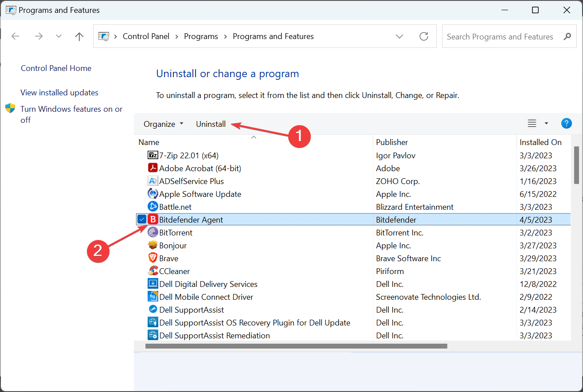Click the Bonjour package icon
The image size is (583, 392).
(x=153, y=245)
